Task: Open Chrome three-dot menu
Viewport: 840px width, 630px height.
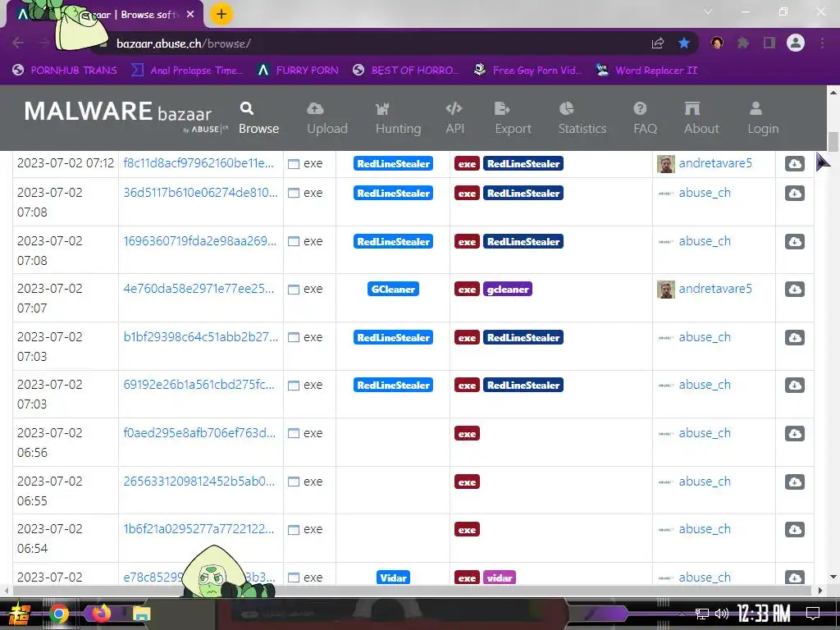Action: pyautogui.click(x=822, y=43)
